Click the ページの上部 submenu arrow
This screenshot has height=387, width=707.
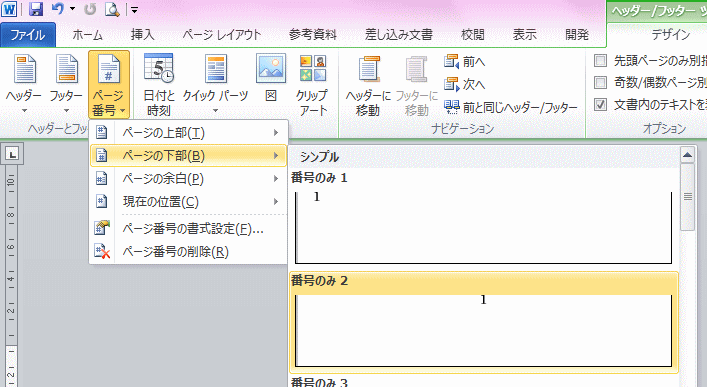pyautogui.click(x=275, y=133)
